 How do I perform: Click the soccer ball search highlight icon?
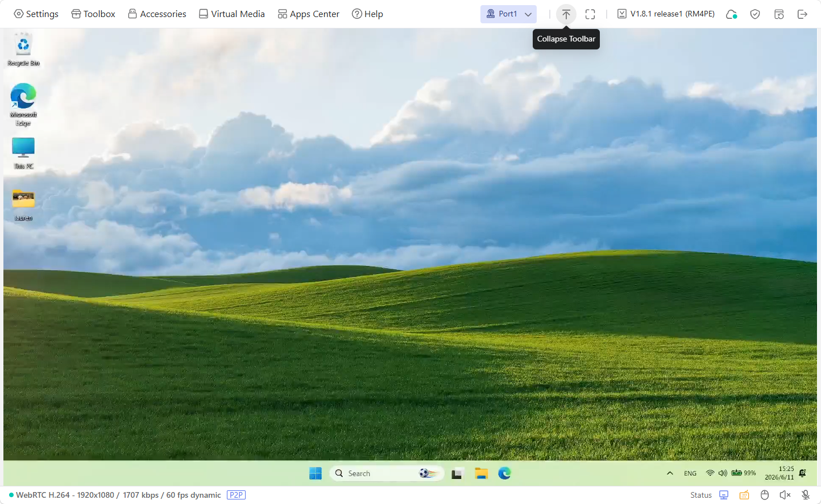[429, 473]
